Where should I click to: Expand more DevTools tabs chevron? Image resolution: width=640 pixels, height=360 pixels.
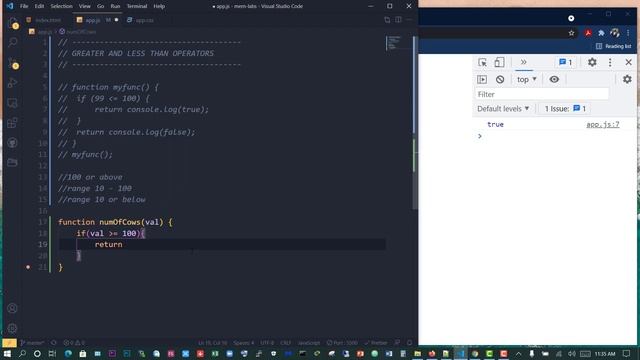click(524, 62)
